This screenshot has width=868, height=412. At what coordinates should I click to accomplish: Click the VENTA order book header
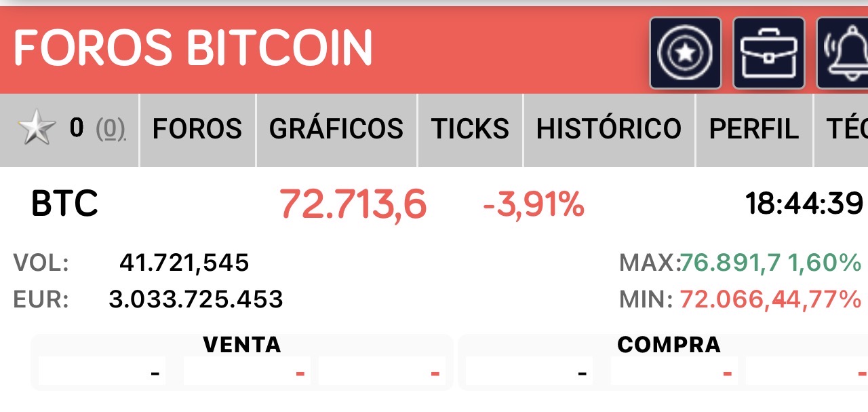click(x=241, y=345)
